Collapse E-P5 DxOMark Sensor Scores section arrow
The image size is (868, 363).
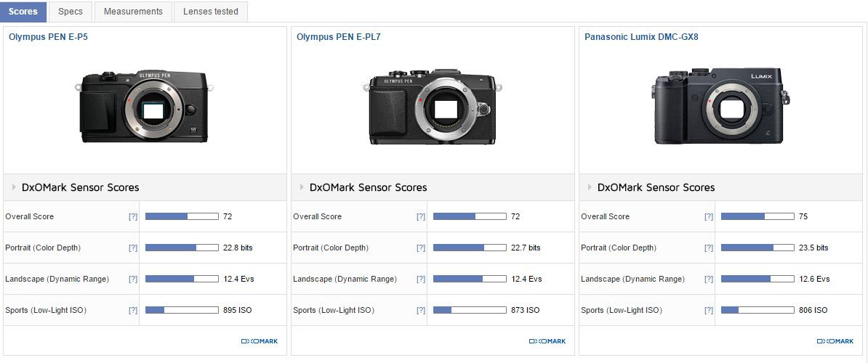click(14, 187)
